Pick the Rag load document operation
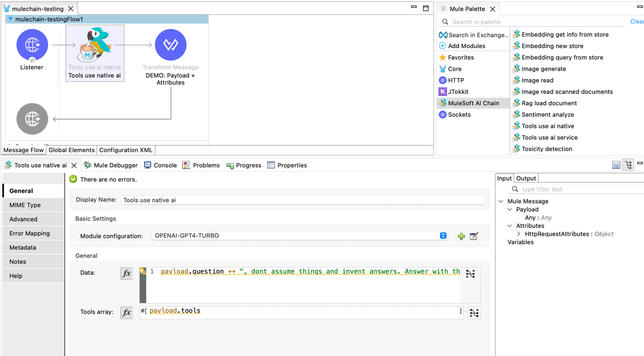This screenshot has height=356, width=644. pyautogui.click(x=545, y=103)
